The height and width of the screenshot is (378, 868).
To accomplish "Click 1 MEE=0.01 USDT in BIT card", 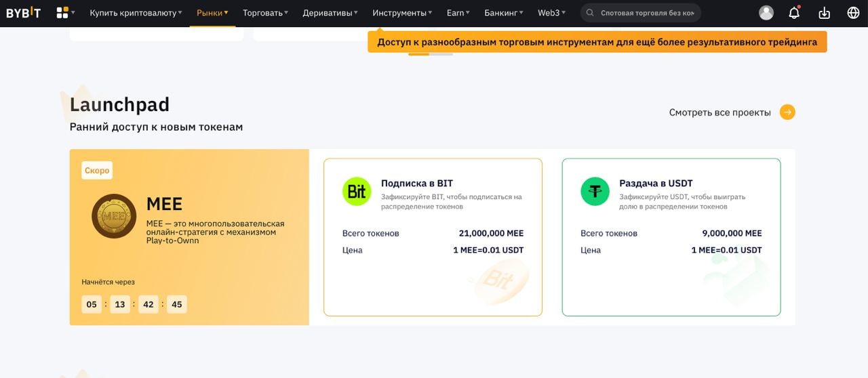I will [x=488, y=250].
